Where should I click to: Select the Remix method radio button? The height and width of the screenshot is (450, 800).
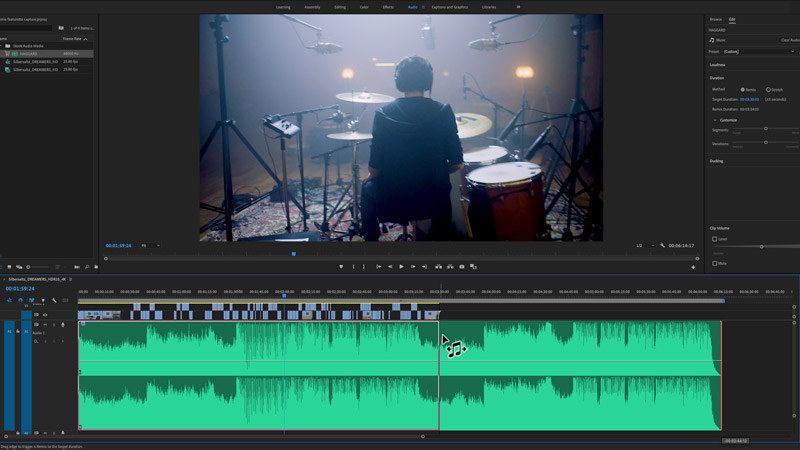coord(741,89)
